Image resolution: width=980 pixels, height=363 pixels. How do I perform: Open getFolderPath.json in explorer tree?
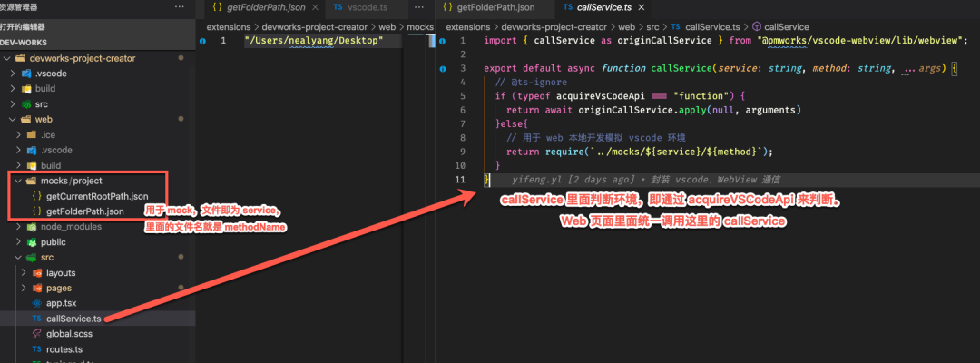(85, 211)
